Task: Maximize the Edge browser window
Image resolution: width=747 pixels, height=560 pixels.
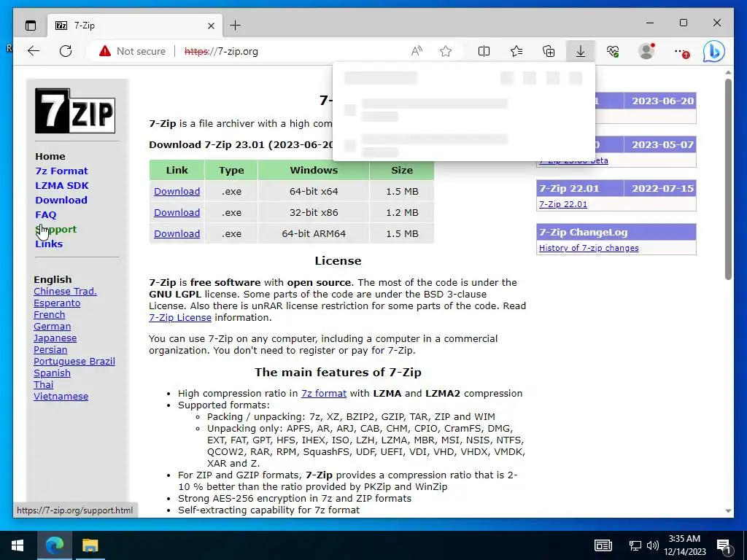Action: coord(683,23)
